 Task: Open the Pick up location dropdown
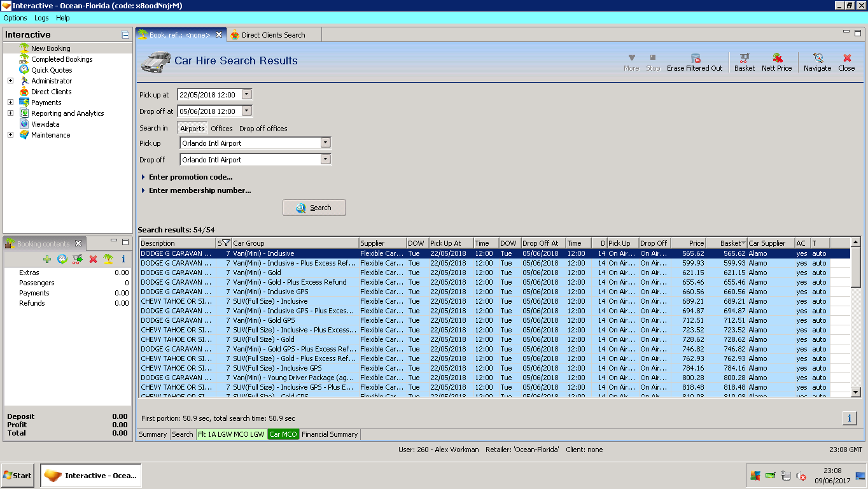(325, 143)
